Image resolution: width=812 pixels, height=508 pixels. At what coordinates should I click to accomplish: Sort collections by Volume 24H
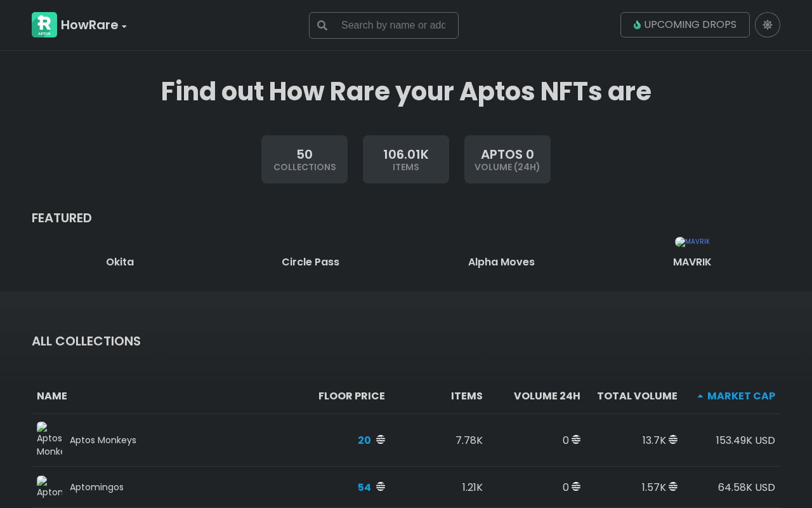coord(546,396)
